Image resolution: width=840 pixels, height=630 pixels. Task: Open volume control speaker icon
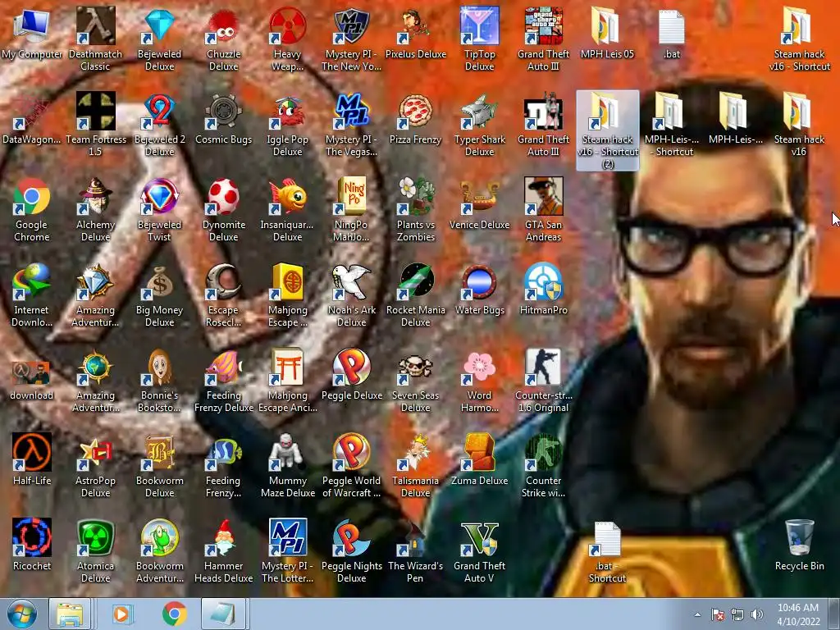(756, 614)
